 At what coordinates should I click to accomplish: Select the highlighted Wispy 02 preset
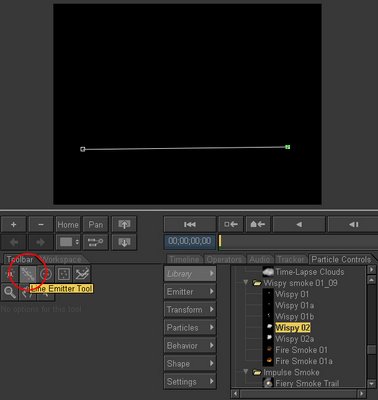[293, 328]
